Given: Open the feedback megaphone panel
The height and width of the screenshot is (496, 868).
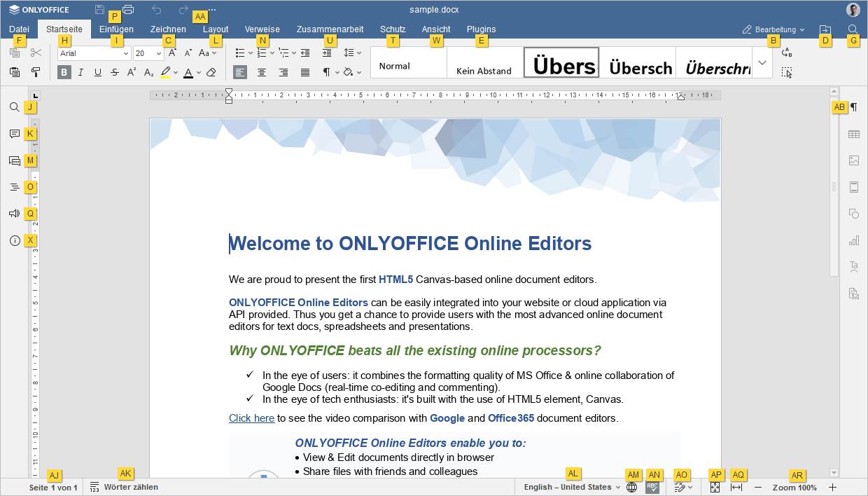Looking at the screenshot, I should click(x=15, y=214).
